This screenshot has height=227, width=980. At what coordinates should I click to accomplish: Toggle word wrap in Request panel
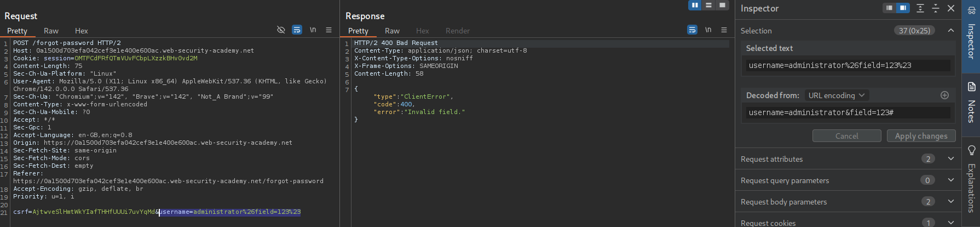(x=297, y=30)
